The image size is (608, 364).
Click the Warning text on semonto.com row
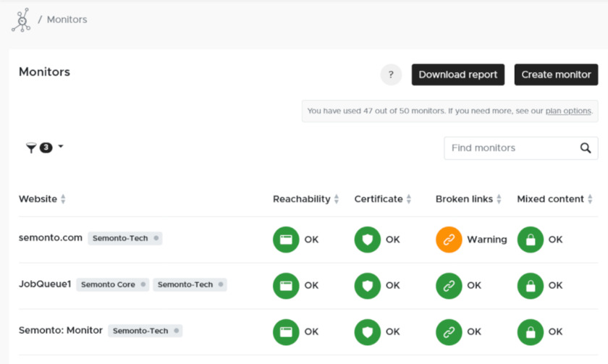pyautogui.click(x=487, y=240)
